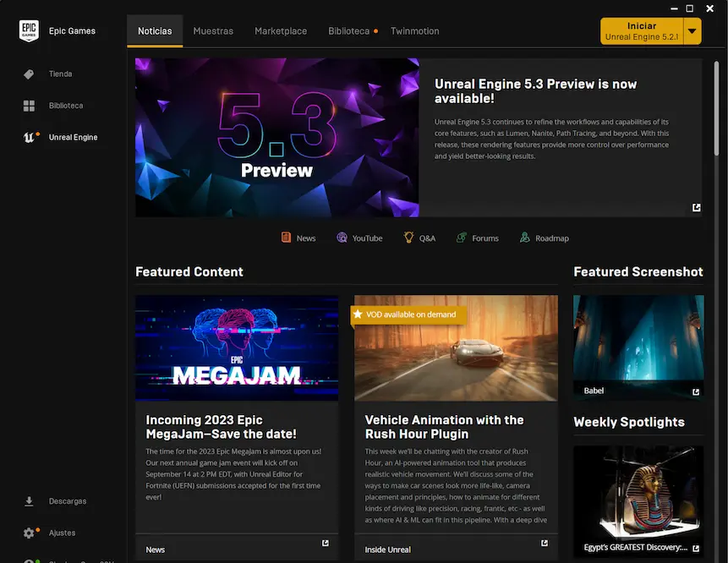Open external link icon on 5.3 banner
Viewport: 728px width, 563px height.
coord(696,208)
